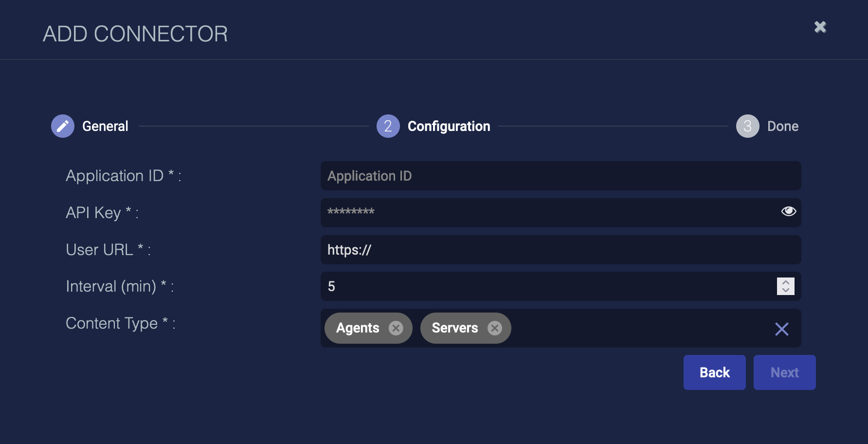Click the Interval (min) number field
The width and height of the screenshot is (868, 444).
(545, 286)
